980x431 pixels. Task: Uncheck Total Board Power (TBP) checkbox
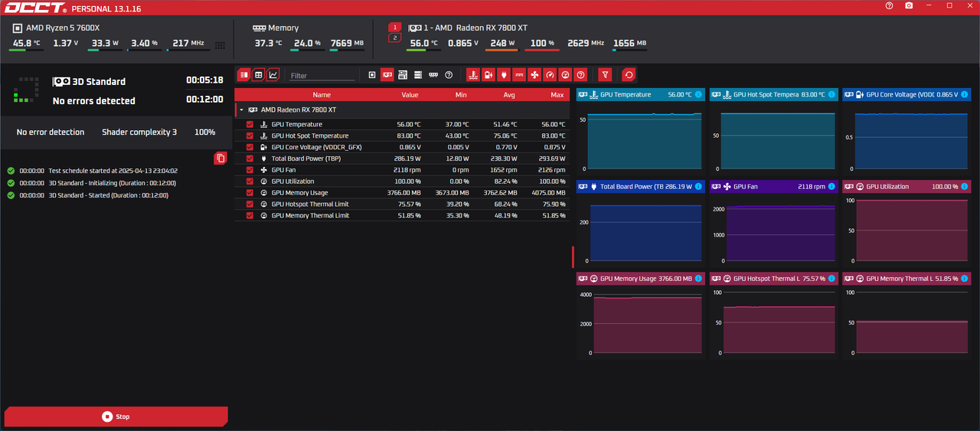[250, 158]
